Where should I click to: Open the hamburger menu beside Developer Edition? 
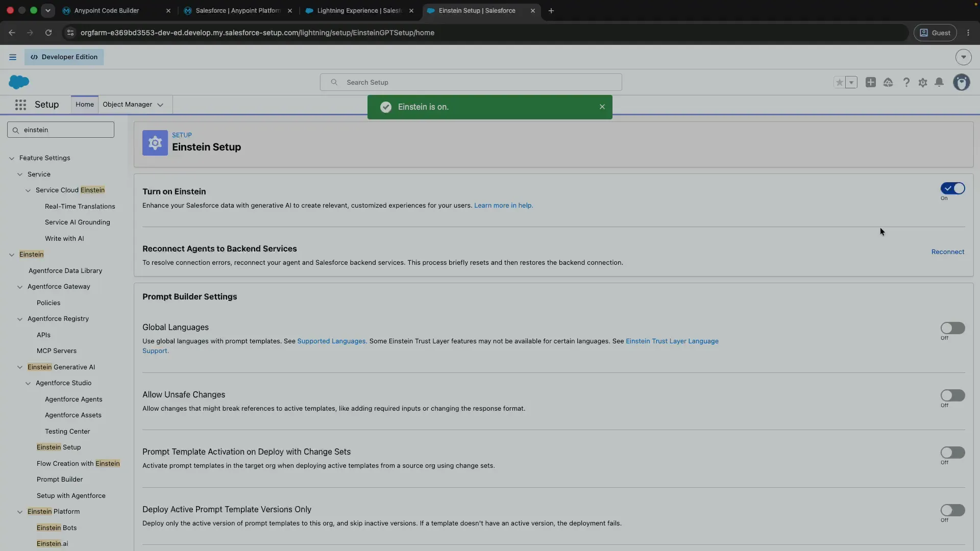13,57
